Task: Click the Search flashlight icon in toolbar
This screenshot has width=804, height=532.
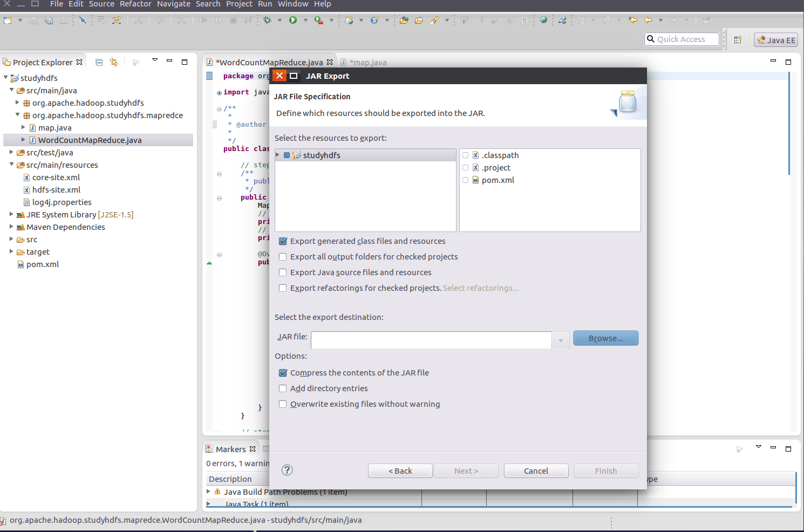Action: 434,20
